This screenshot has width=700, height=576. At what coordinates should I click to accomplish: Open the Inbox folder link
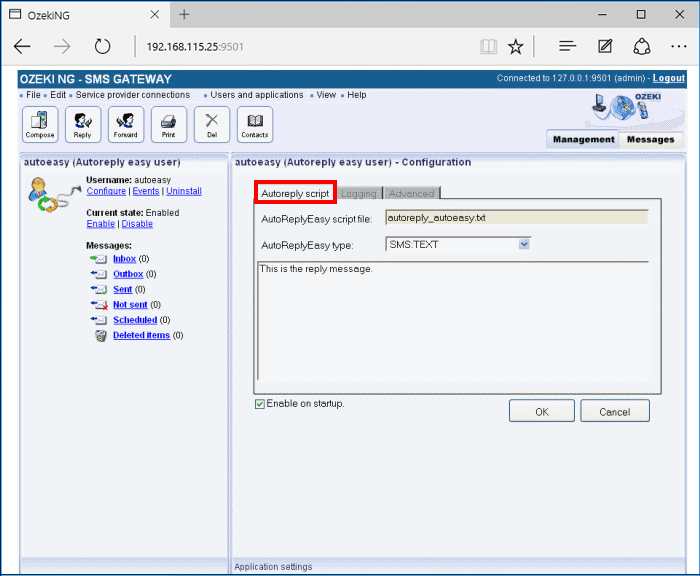click(125, 259)
